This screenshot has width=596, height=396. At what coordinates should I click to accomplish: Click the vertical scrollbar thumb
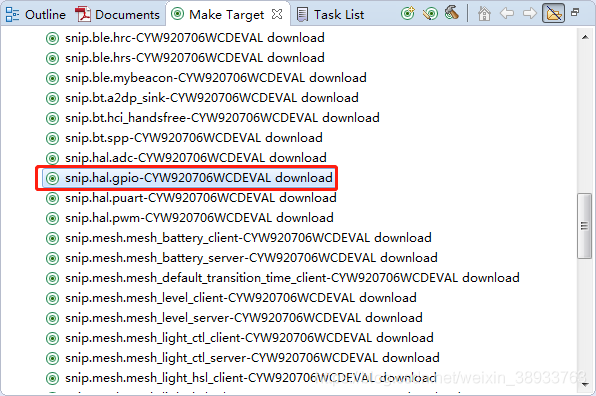585,226
